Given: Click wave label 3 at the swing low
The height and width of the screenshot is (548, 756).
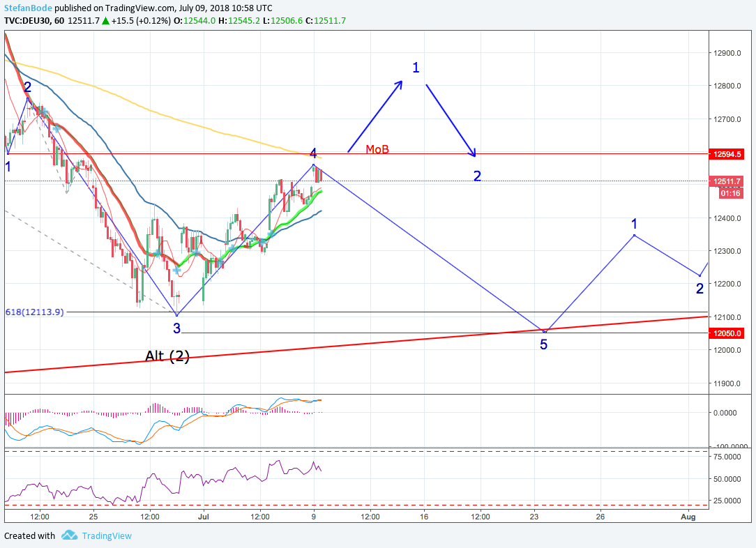Looking at the screenshot, I should (x=177, y=328).
